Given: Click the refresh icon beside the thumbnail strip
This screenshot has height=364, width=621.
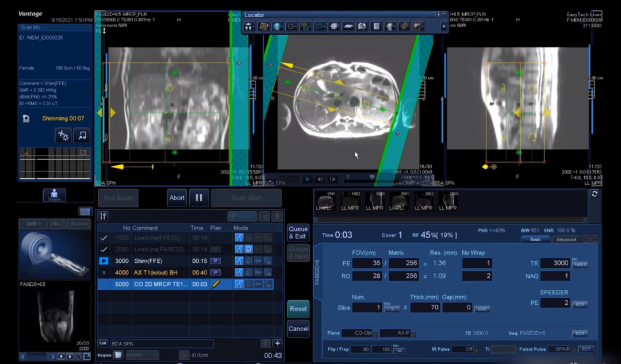Looking at the screenshot, I should pos(594,194).
